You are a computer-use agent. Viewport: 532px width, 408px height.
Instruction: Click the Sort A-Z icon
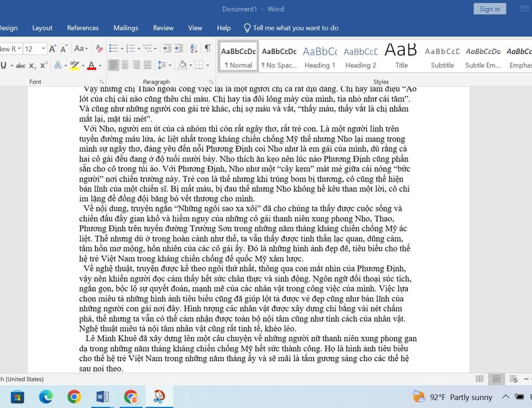(194, 48)
